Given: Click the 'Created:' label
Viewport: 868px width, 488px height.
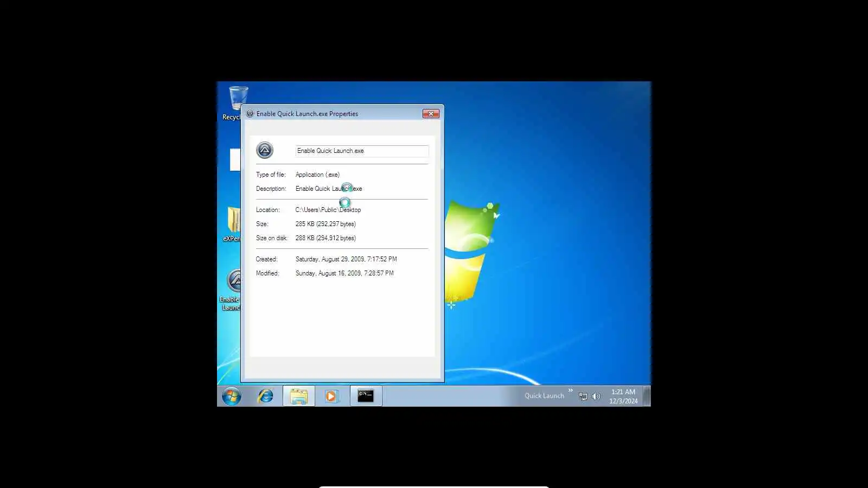Looking at the screenshot, I should [267, 259].
